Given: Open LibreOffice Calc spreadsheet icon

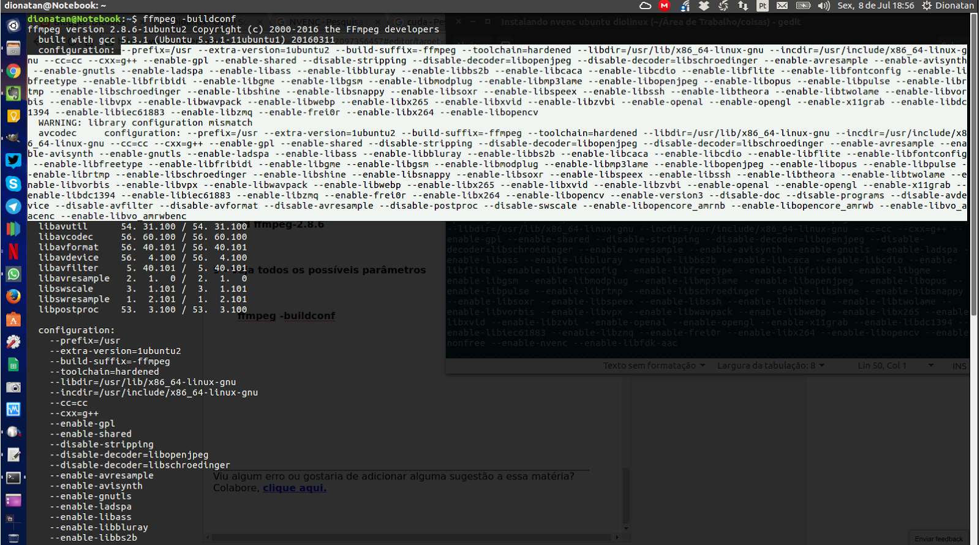Looking at the screenshot, I should click(x=13, y=364).
